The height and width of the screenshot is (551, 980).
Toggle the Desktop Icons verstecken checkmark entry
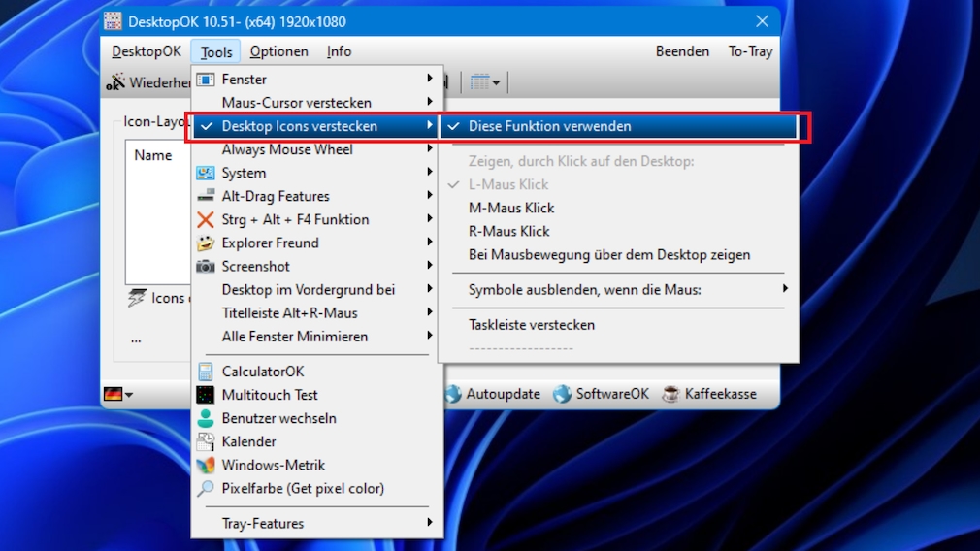coord(315,126)
